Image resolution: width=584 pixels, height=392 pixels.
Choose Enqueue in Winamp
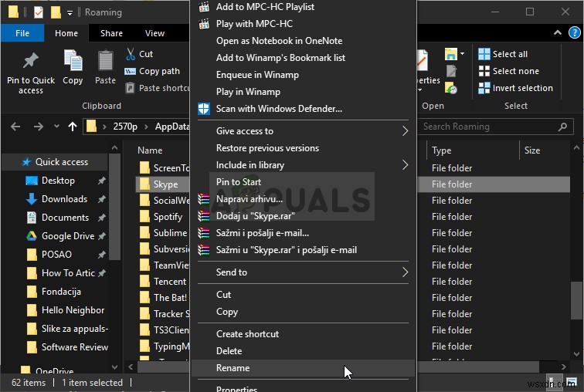click(x=303, y=75)
